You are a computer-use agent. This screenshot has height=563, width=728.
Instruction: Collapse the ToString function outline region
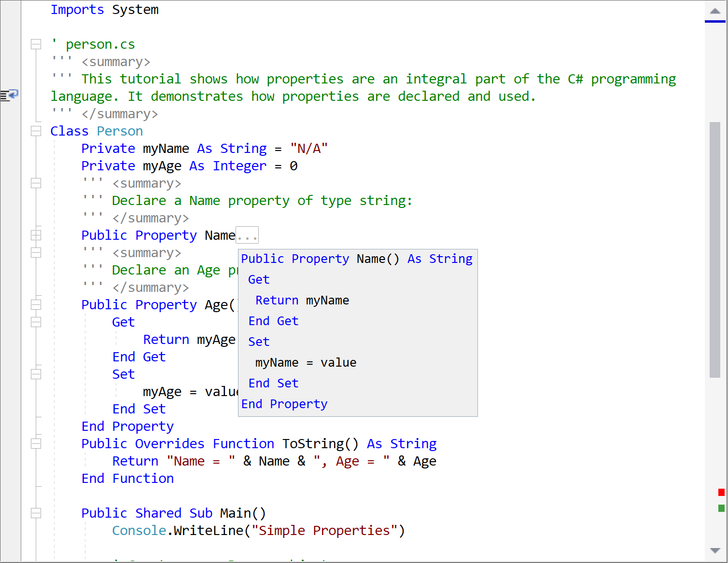[36, 444]
